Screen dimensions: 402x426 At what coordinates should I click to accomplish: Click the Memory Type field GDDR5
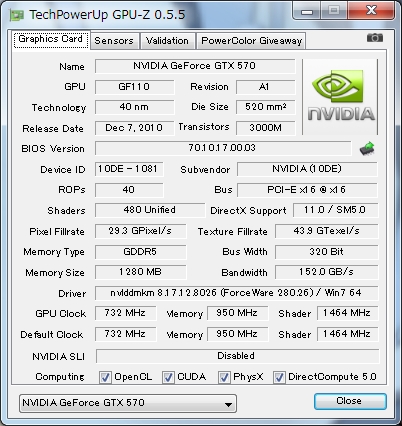pos(140,252)
